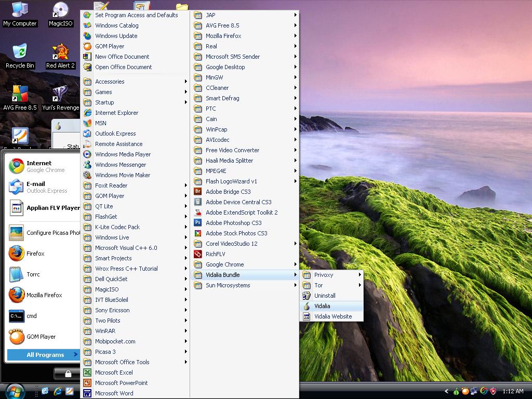Open Windows Catalog
This screenshot has width=532, height=399.
135,25
